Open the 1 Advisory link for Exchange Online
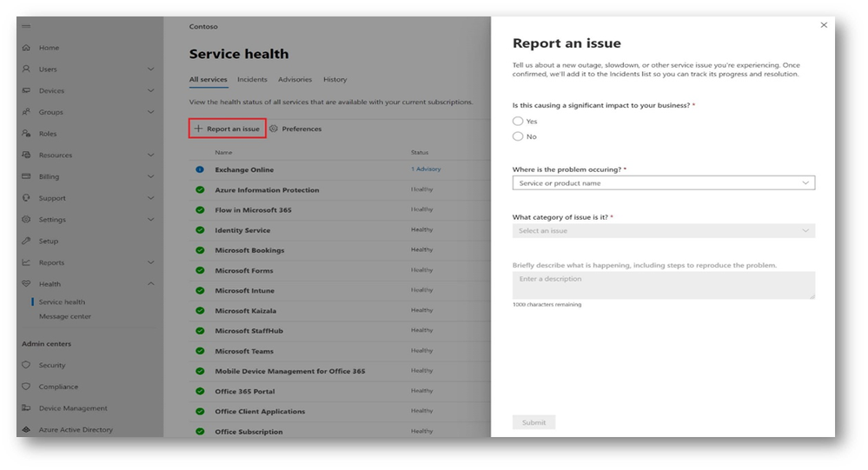868x470 pixels. coord(426,169)
